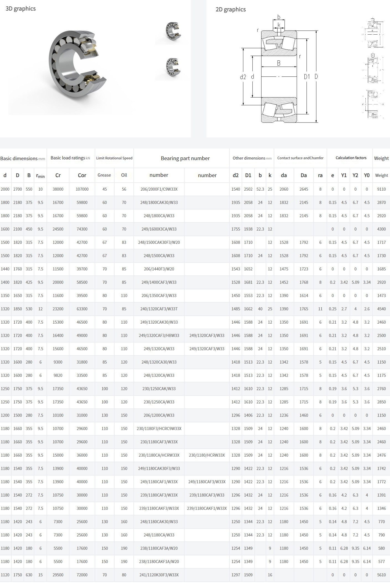Open the first 2D drawing thumbnail
The image size is (390, 588).
point(373,34)
